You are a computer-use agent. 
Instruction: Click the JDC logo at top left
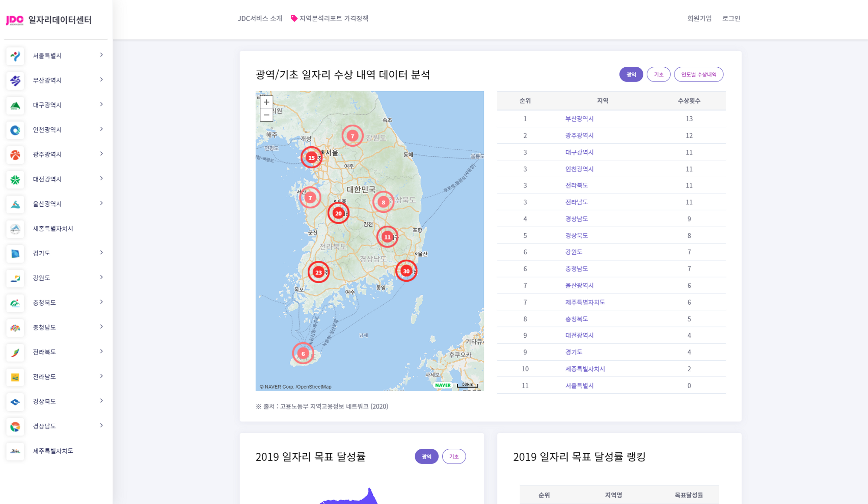point(15,20)
